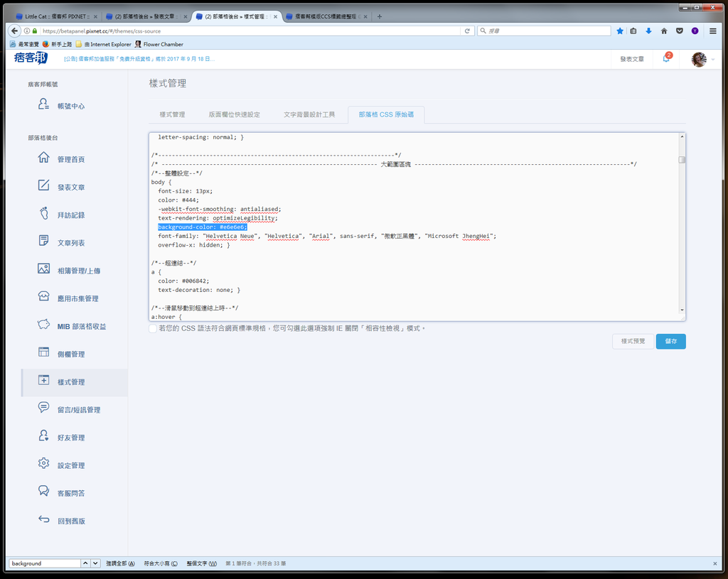
Task: Click the blue bookmark star icon
Action: pyautogui.click(x=620, y=31)
